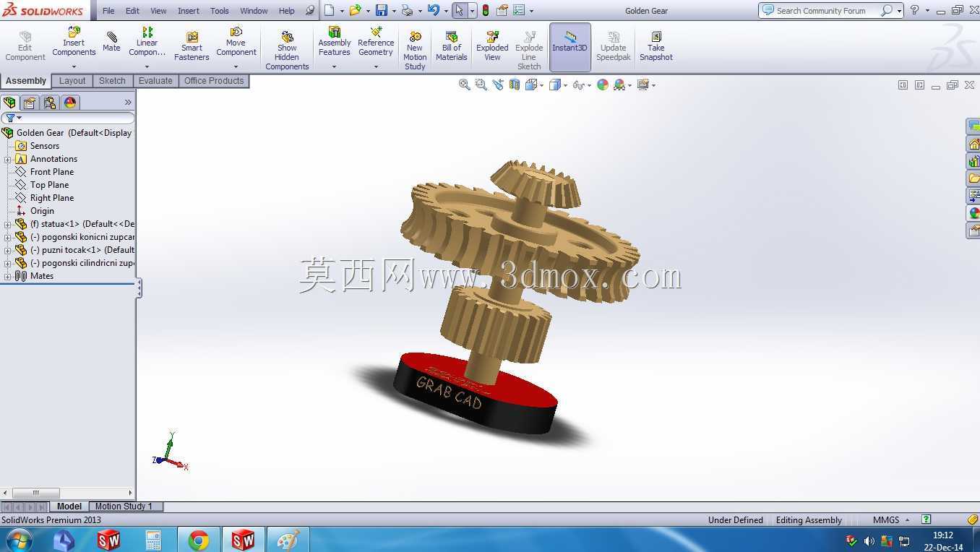The image size is (980, 552).
Task: Expand panel tabs with double chevron
Action: pos(128,103)
